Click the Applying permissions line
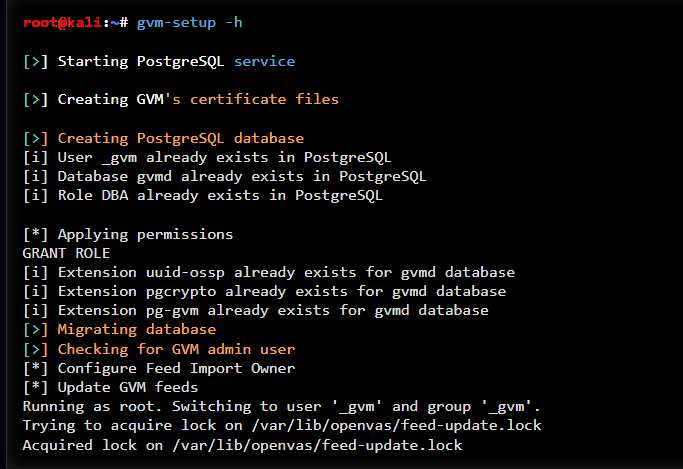 click(128, 234)
